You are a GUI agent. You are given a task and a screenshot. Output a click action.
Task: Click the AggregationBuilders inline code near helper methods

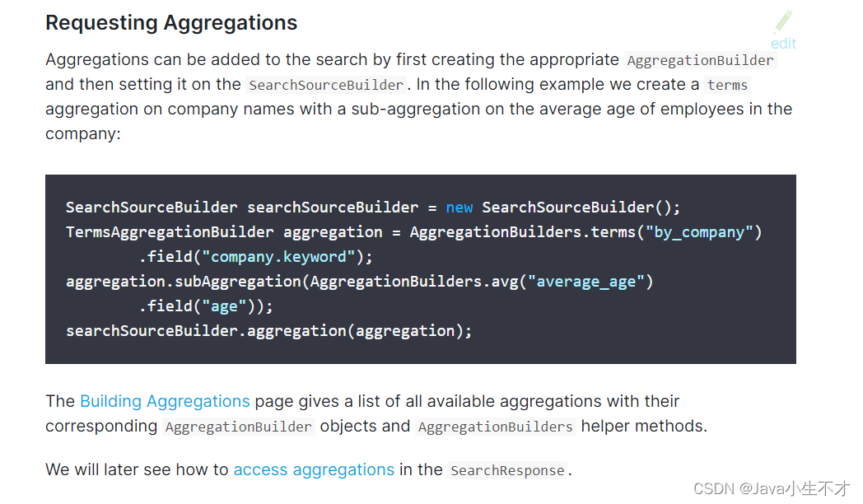tap(496, 427)
